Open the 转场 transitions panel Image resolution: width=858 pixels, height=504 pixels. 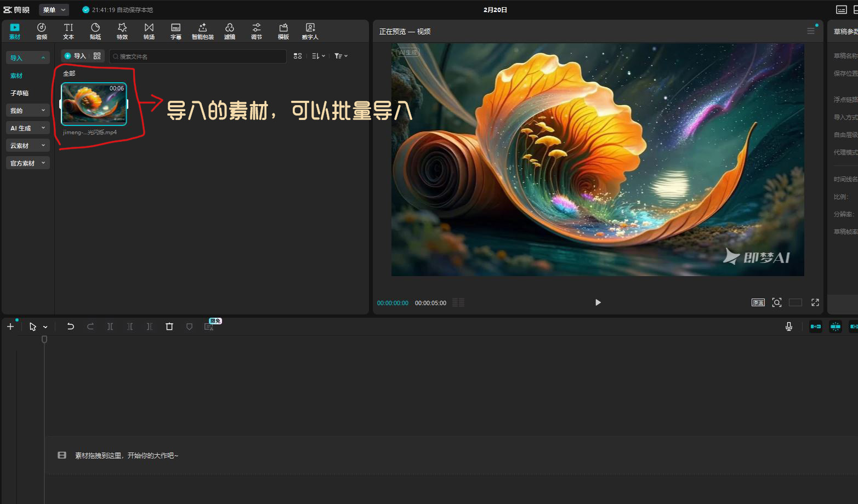pyautogui.click(x=149, y=31)
